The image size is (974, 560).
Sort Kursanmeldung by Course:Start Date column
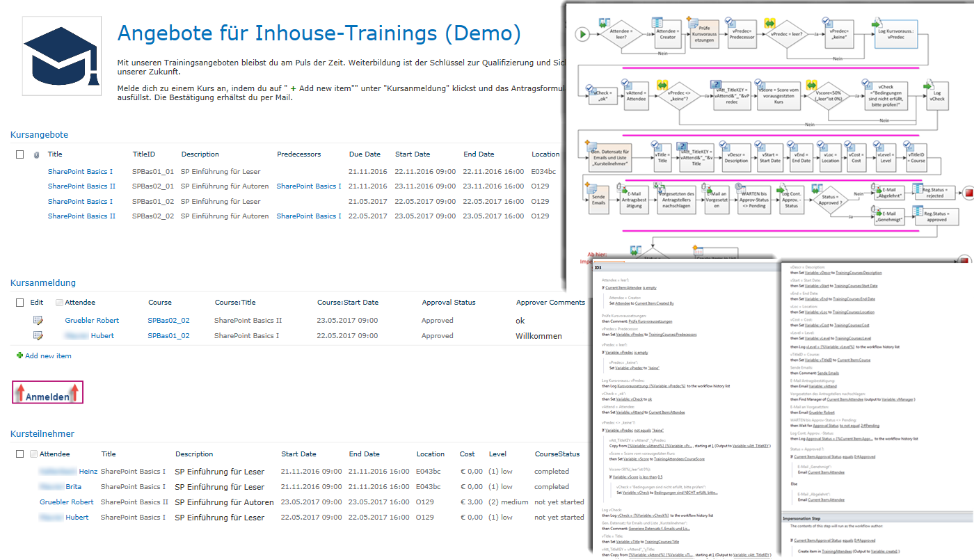coord(348,303)
